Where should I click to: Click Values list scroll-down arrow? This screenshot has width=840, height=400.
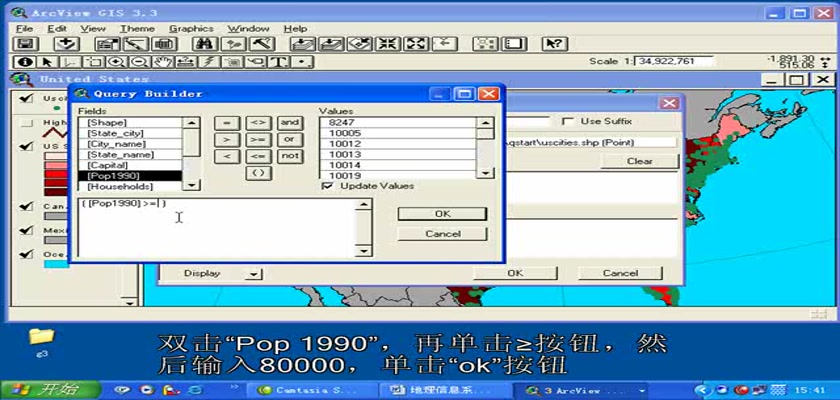coord(485,173)
